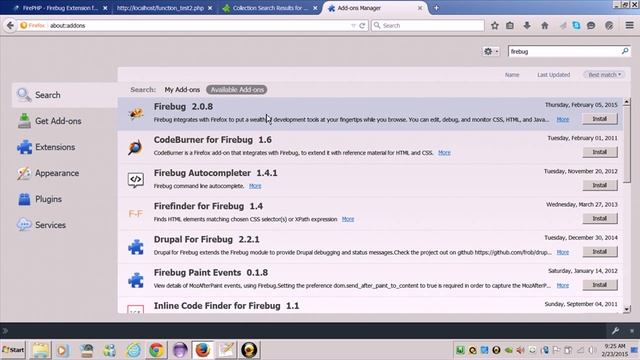Open the Tools gear dropdown for add-ons
Screen dimensions: 640x360
[491, 51]
